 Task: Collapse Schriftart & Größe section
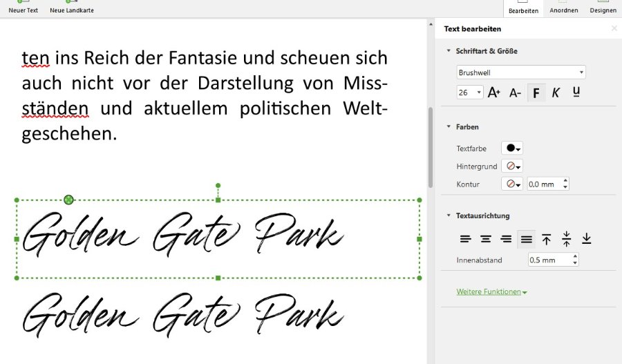click(449, 50)
